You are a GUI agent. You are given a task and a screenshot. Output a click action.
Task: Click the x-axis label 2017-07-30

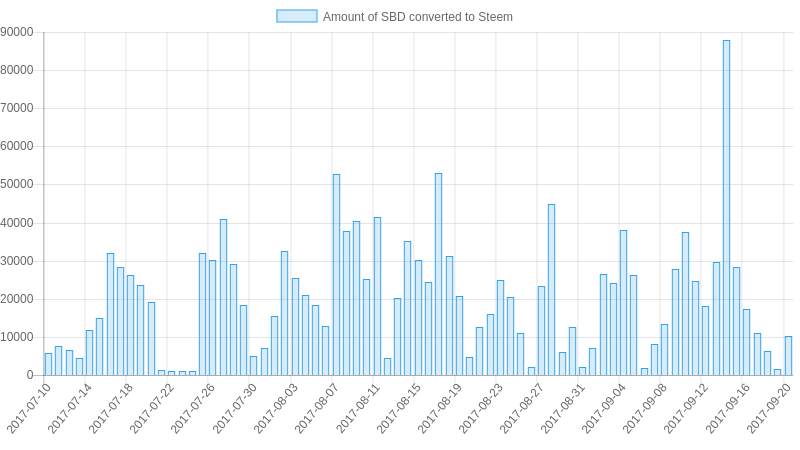[234, 409]
